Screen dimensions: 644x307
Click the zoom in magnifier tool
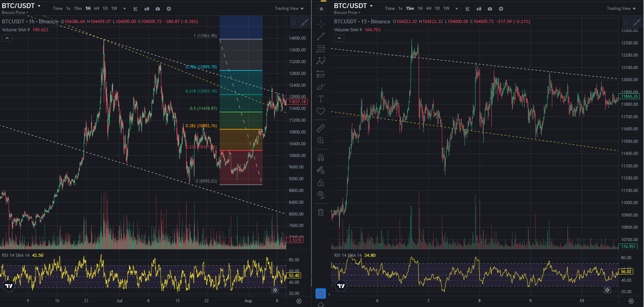click(321, 141)
